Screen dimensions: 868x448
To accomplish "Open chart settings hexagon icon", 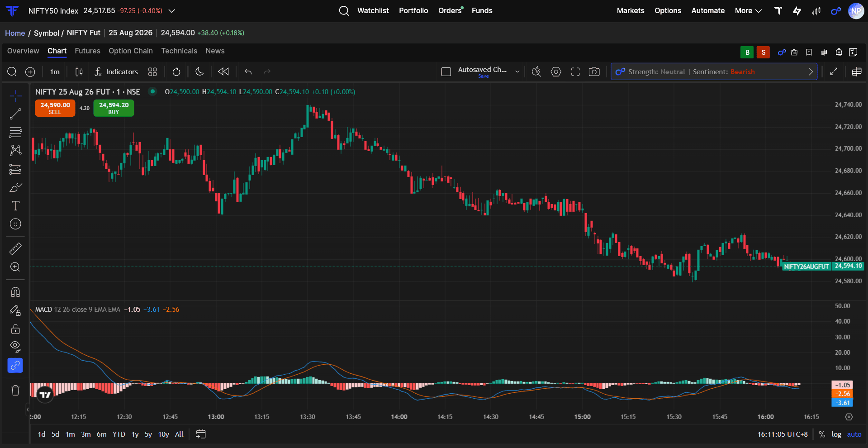I will click(x=556, y=72).
